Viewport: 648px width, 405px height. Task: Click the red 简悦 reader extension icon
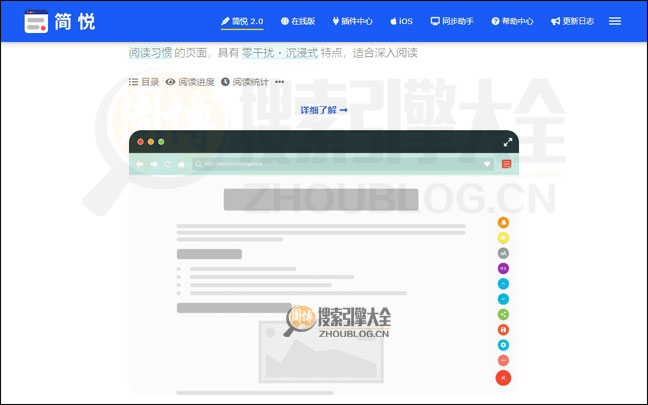point(506,164)
